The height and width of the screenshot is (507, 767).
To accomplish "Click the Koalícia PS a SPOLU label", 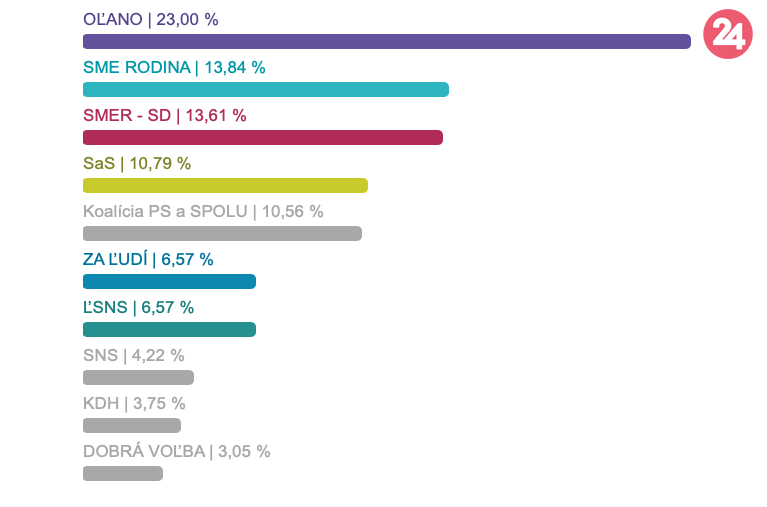I will click(x=203, y=211).
